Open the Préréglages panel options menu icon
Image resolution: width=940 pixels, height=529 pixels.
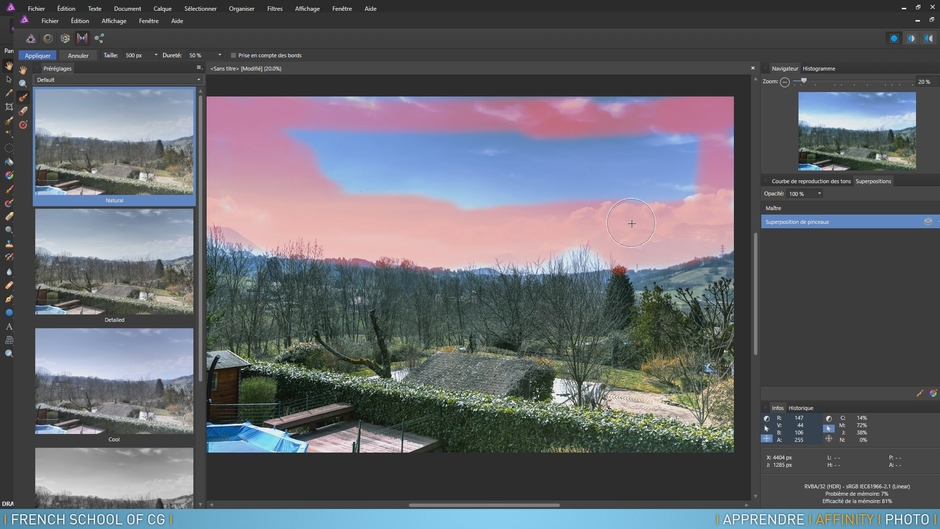click(x=199, y=68)
